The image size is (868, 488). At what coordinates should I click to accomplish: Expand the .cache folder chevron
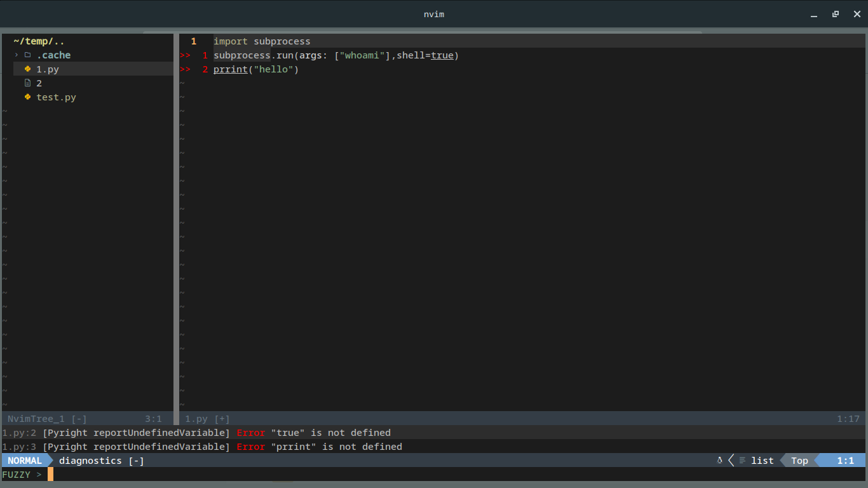click(x=17, y=55)
